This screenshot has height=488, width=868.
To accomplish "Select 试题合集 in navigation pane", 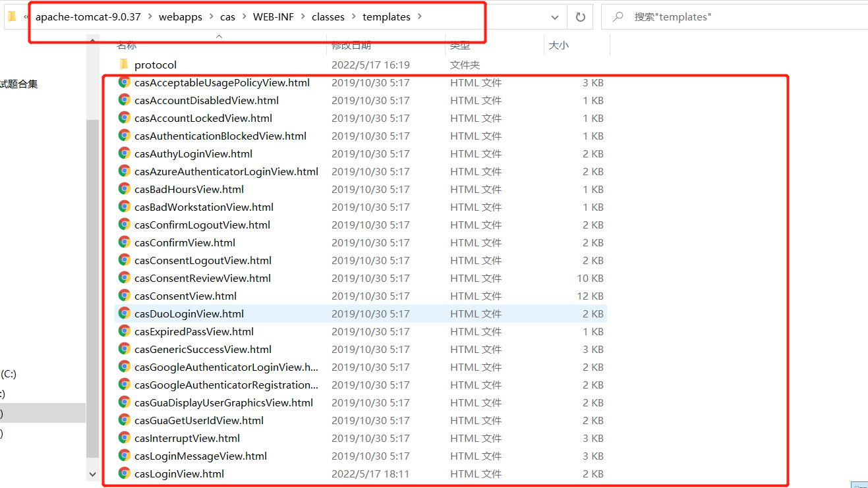I will [x=19, y=84].
